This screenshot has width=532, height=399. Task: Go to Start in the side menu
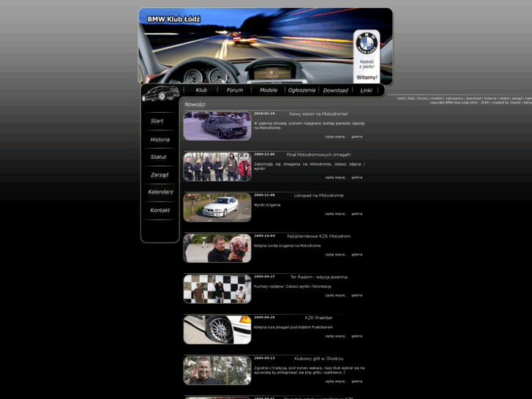157,121
